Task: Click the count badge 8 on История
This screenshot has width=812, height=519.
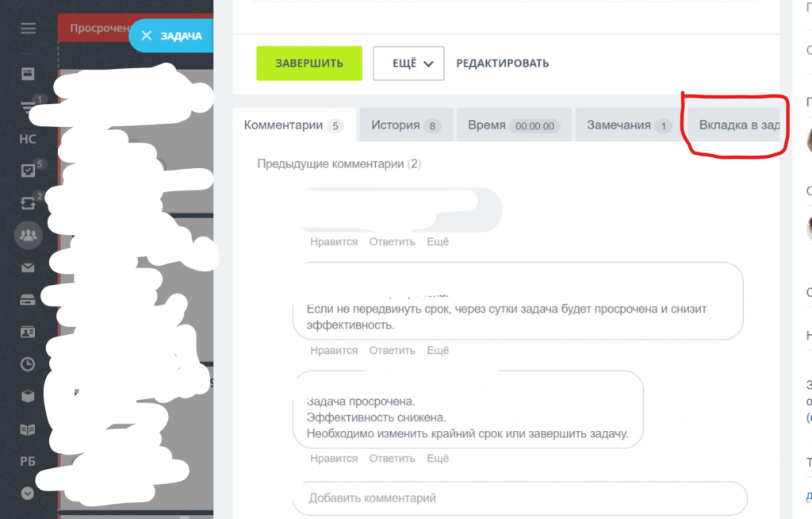Action: click(x=432, y=126)
